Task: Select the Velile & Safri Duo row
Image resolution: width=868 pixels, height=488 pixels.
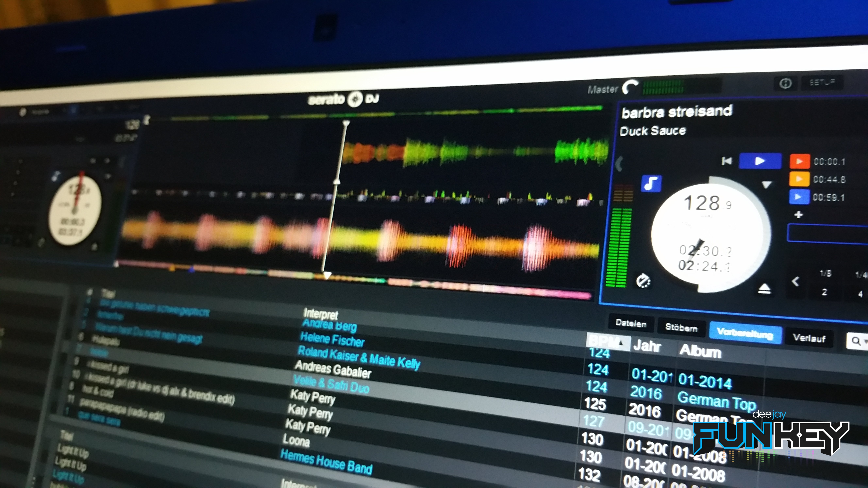Action: [x=331, y=384]
